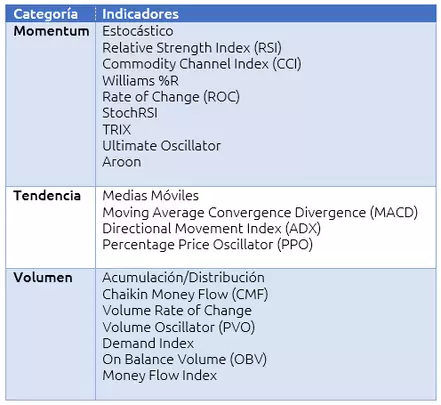Screen dimensions: 441x405
Task: Click Rate of Change (ROC) entry
Action: coord(171,97)
